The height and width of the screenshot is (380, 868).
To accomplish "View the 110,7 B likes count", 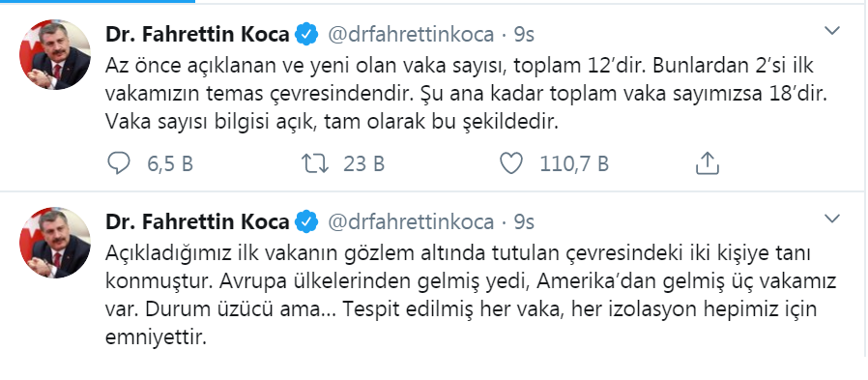I will pos(574,164).
